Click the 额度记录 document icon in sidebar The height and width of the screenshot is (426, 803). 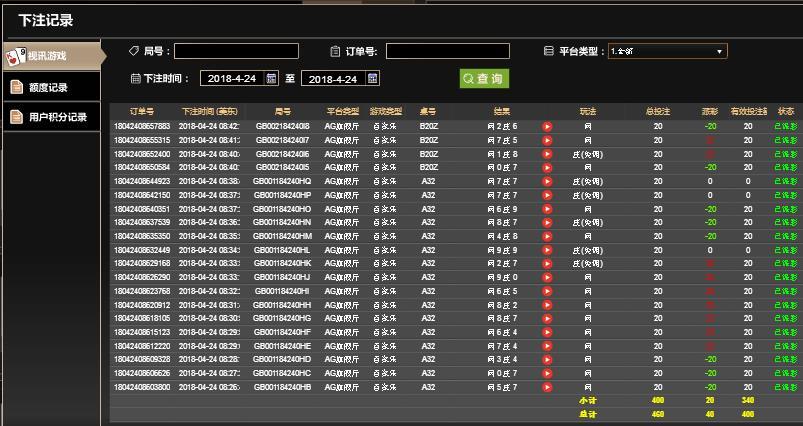pos(17,87)
